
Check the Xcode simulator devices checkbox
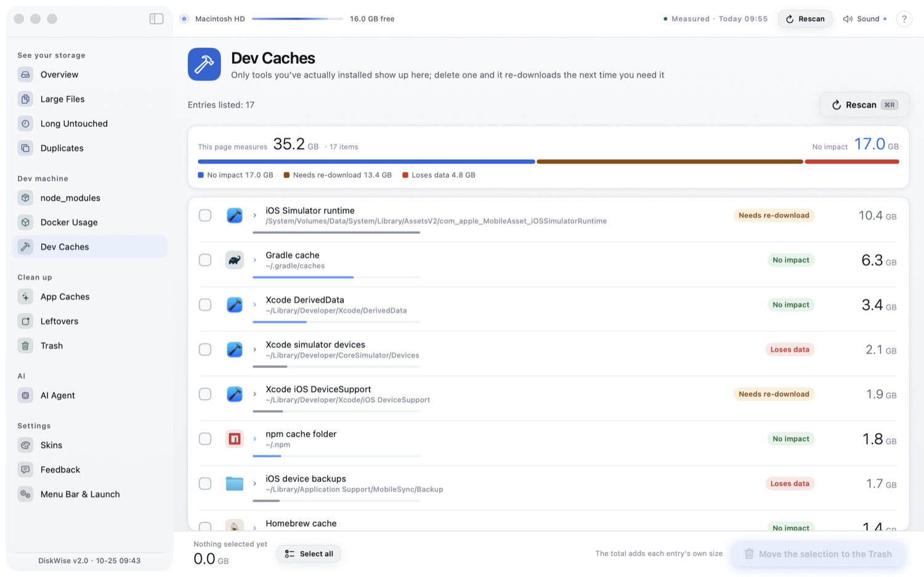[x=205, y=350]
